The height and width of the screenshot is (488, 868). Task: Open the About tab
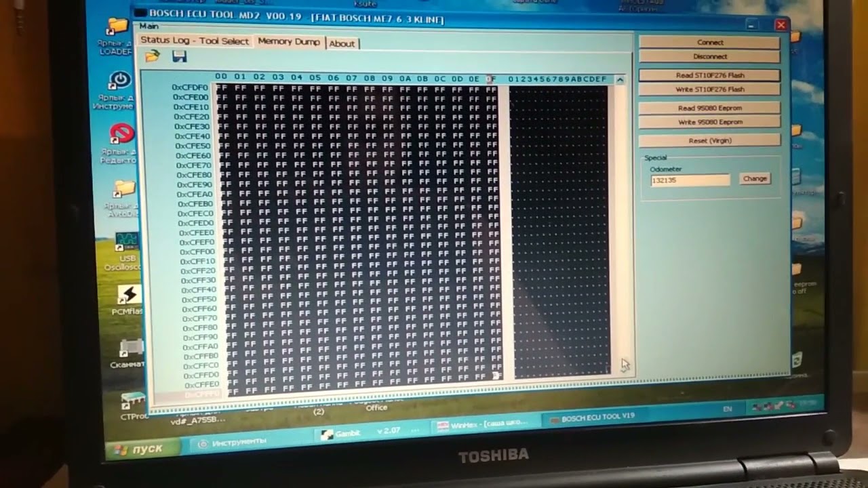pyautogui.click(x=342, y=43)
